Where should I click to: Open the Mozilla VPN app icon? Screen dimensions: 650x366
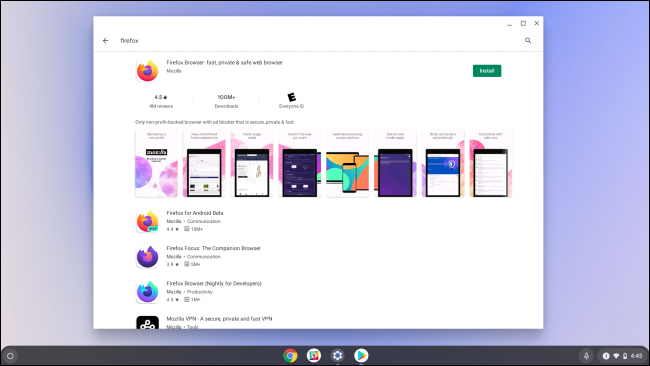tap(148, 322)
